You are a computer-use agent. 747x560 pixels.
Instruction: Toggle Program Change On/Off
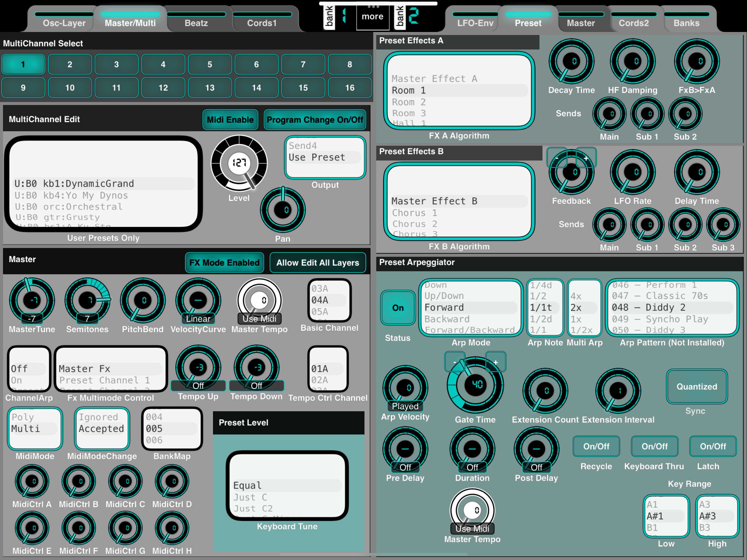pyautogui.click(x=315, y=119)
